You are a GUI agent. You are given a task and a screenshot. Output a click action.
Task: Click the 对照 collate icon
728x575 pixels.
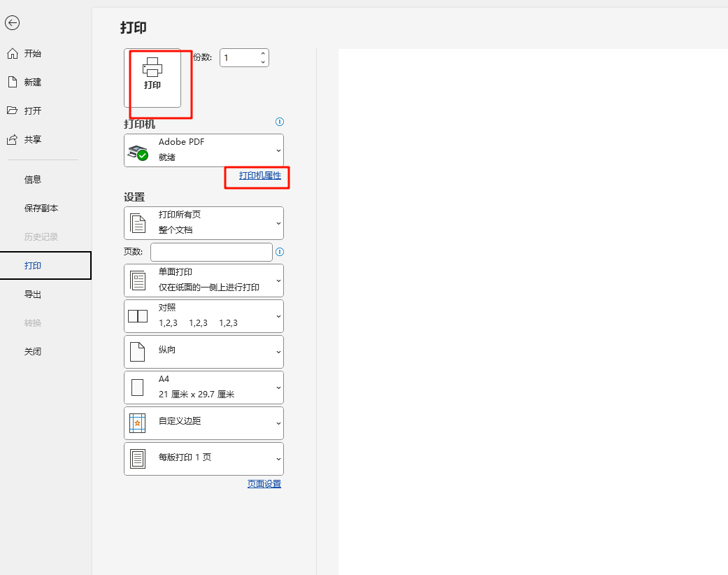click(x=138, y=316)
